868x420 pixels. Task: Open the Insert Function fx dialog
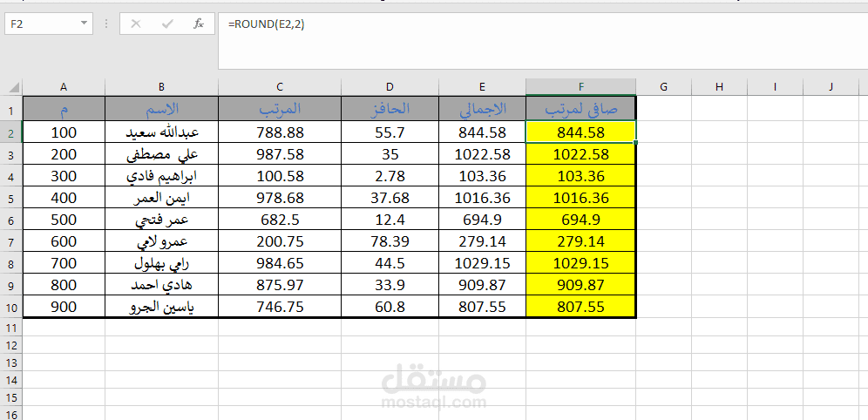click(x=199, y=24)
